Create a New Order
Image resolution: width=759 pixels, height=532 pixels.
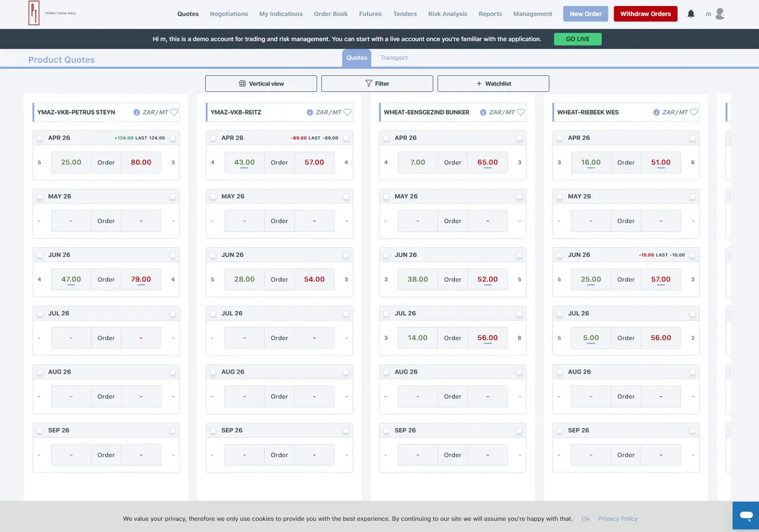point(585,14)
